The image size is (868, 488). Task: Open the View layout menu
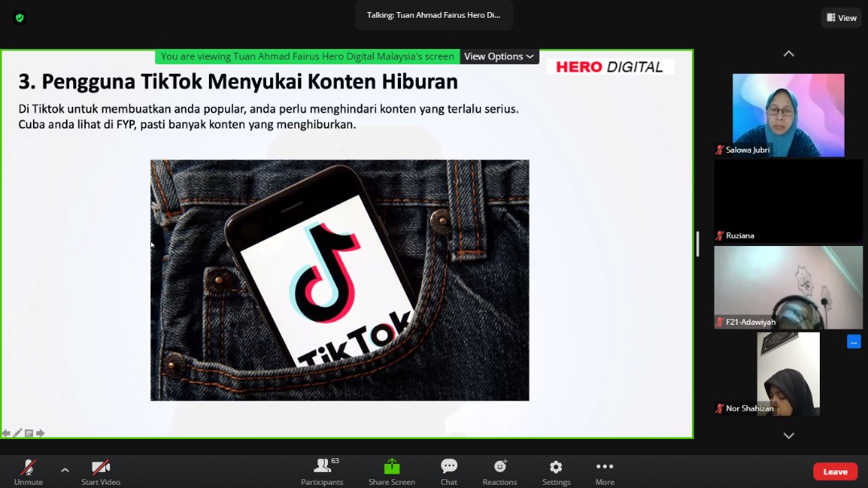(841, 18)
